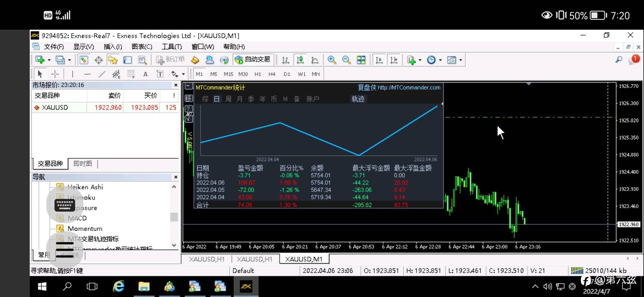The image size is (644, 297).
Task: Toggle chart auto scroll button
Action: click(x=379, y=60)
